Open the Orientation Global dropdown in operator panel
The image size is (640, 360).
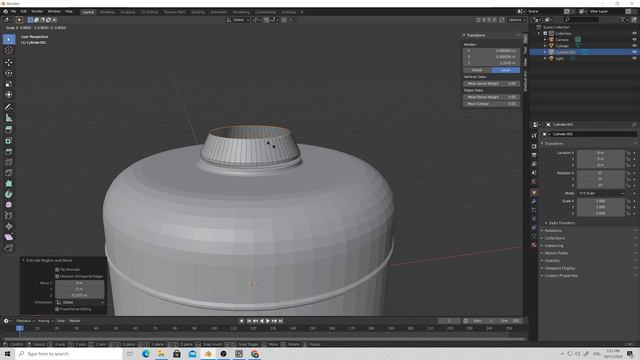click(80, 302)
